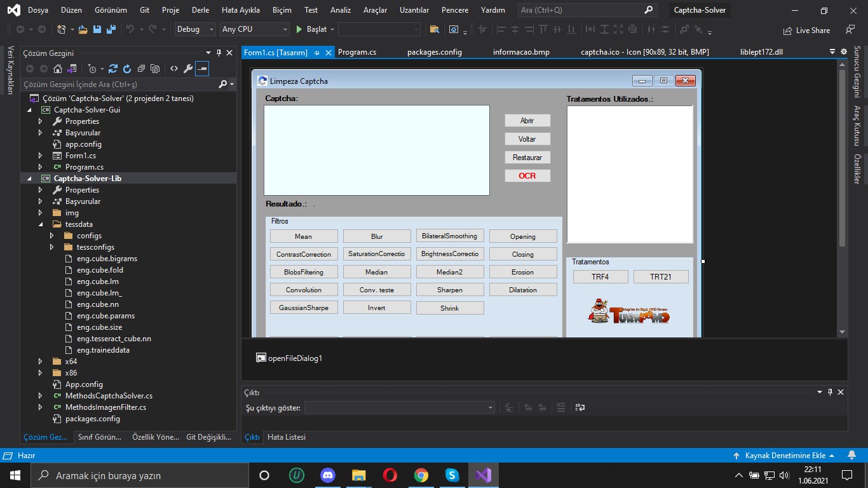Select the openFileDialog1 component in the tray

[289, 358]
